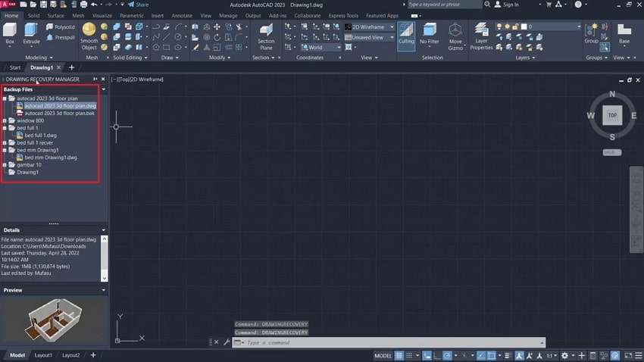This screenshot has width=644, height=362.
Task: Toggle the drawing grid display
Action: pyautogui.click(x=399, y=355)
